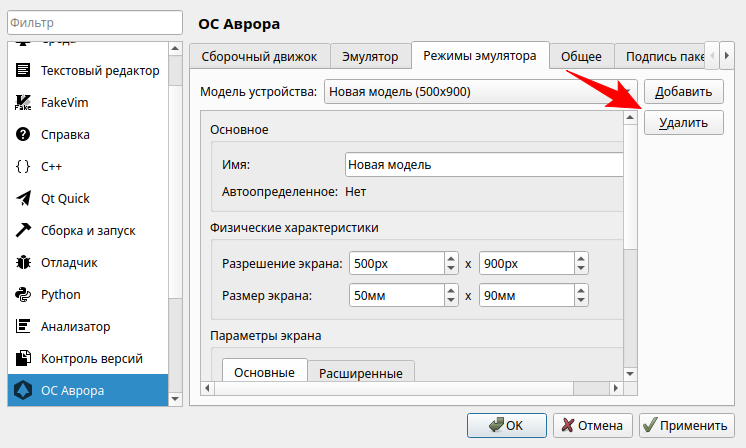Select the Сборка и запуск hammer icon
The image size is (746, 448).
pos(23,230)
